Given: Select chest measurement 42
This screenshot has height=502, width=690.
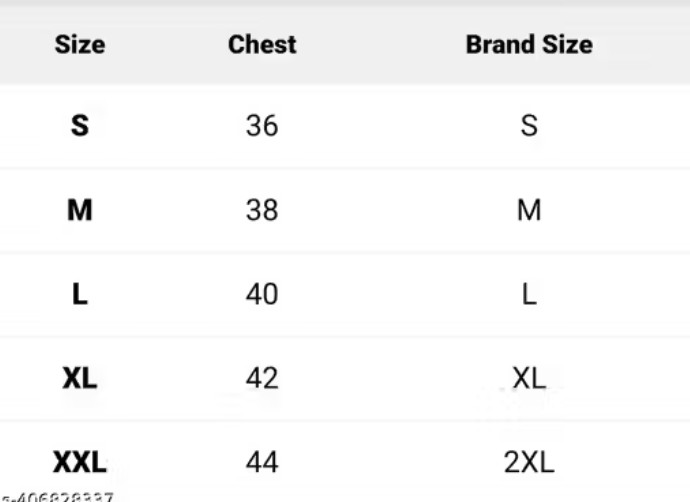Looking at the screenshot, I should click(262, 378).
